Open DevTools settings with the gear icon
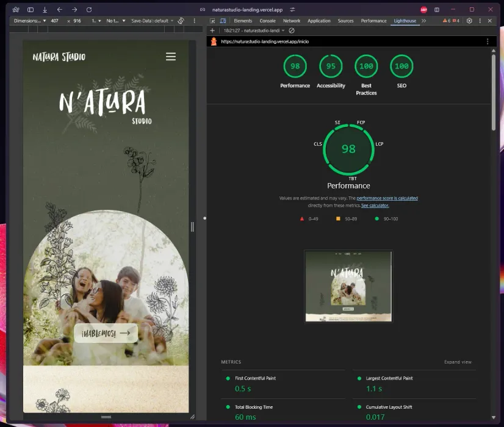 point(469,21)
